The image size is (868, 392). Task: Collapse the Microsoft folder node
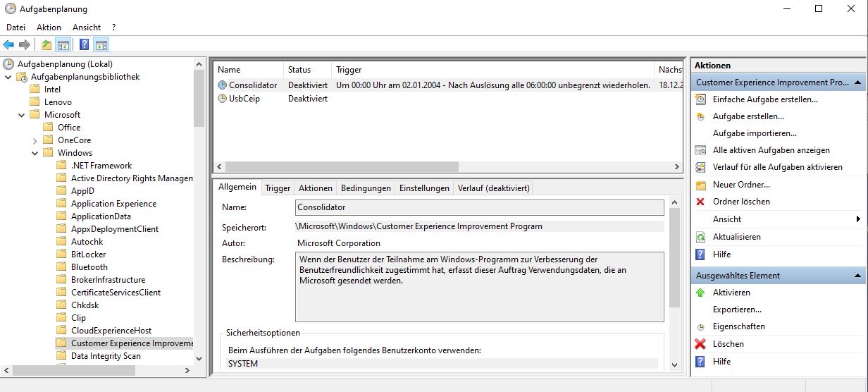pos(22,115)
